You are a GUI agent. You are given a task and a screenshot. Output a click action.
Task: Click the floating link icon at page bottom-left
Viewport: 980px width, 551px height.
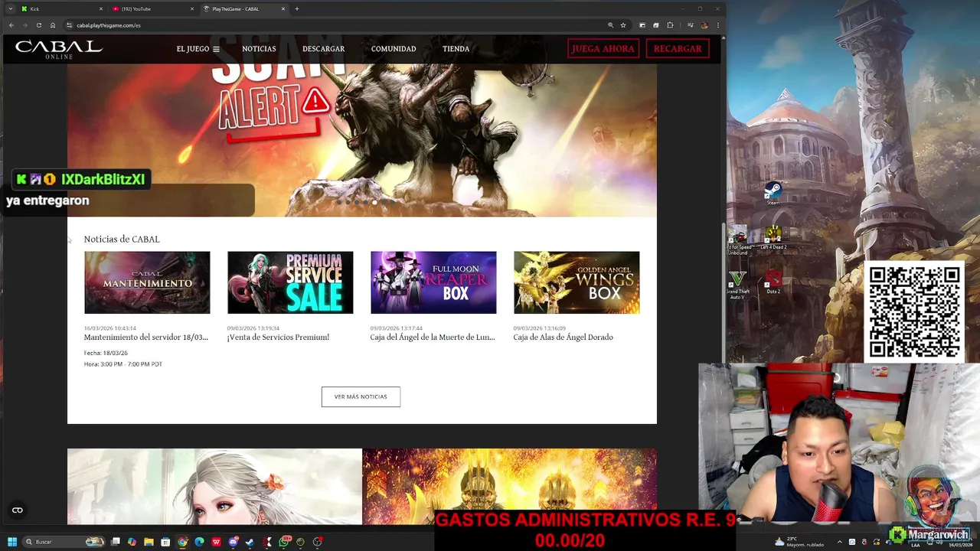[18, 510]
